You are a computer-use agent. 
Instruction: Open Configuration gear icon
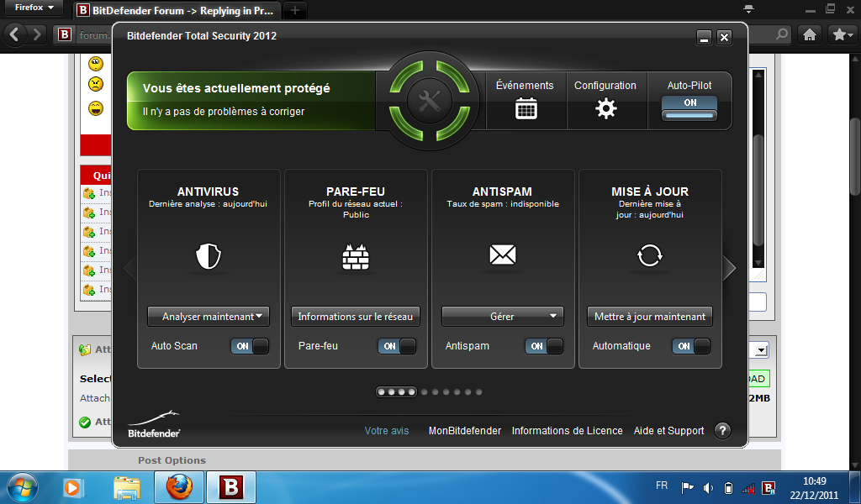(x=605, y=108)
